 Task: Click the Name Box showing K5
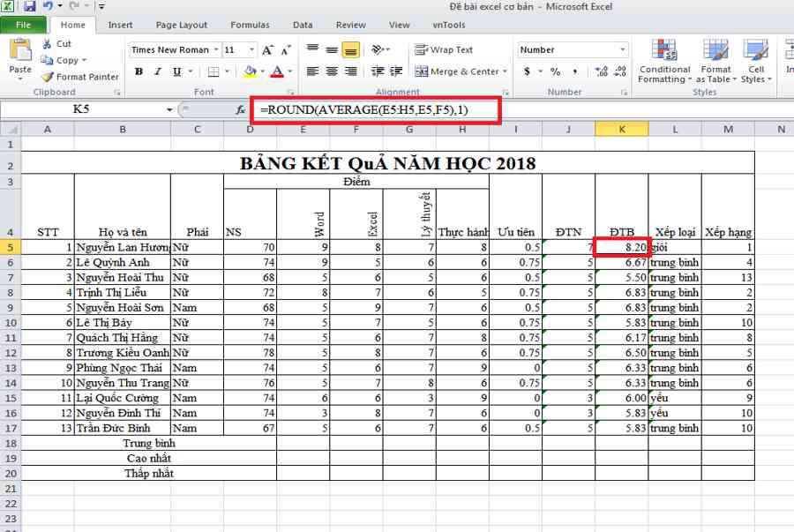click(x=81, y=109)
